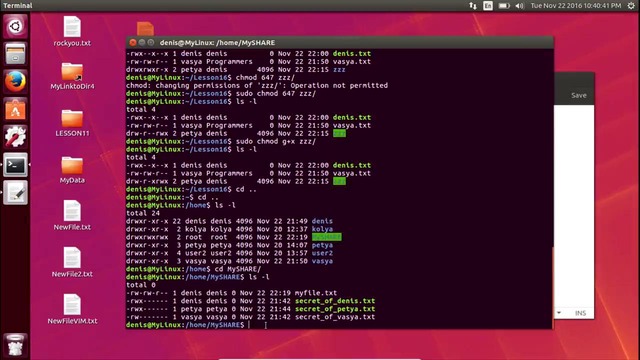Click Save in the background editor window
This screenshot has height=360, width=640.
point(578,95)
